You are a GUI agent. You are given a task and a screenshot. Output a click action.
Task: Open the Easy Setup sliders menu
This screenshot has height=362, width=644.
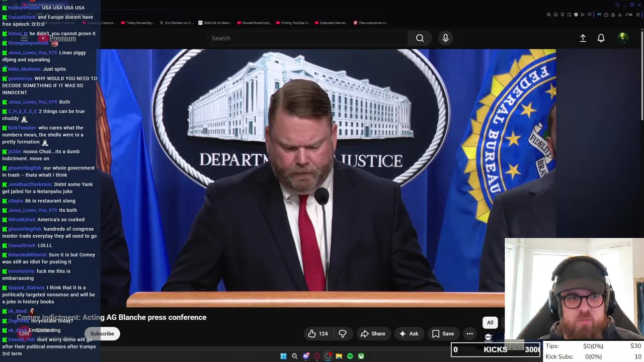pos(637,15)
